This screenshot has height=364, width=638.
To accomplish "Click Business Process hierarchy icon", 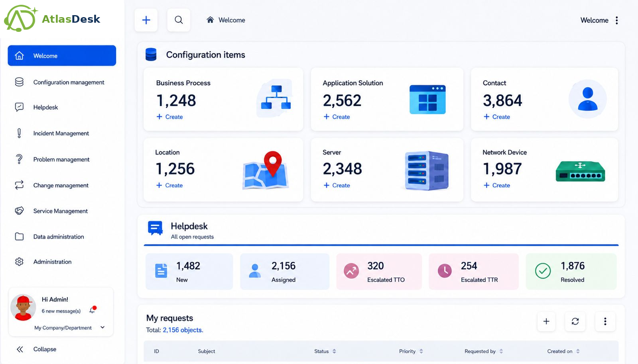I will click(276, 98).
